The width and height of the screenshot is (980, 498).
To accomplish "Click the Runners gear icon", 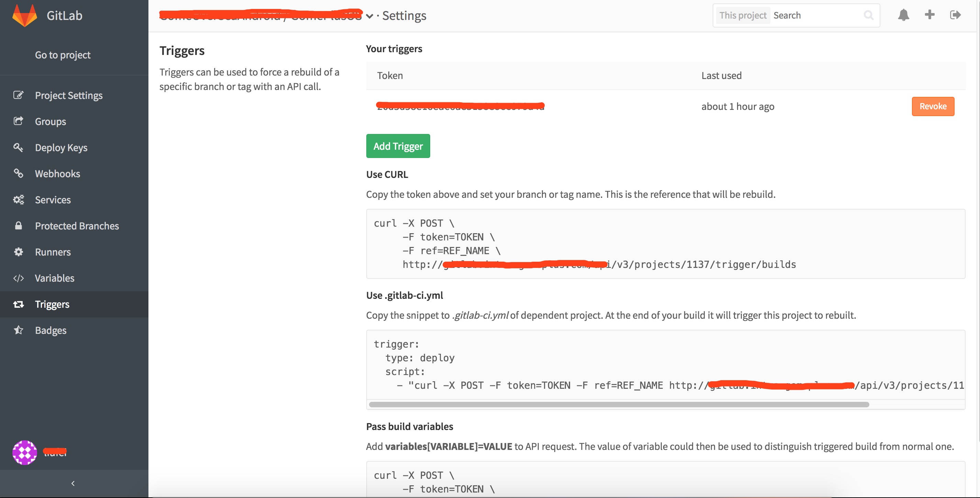I will [x=18, y=252].
